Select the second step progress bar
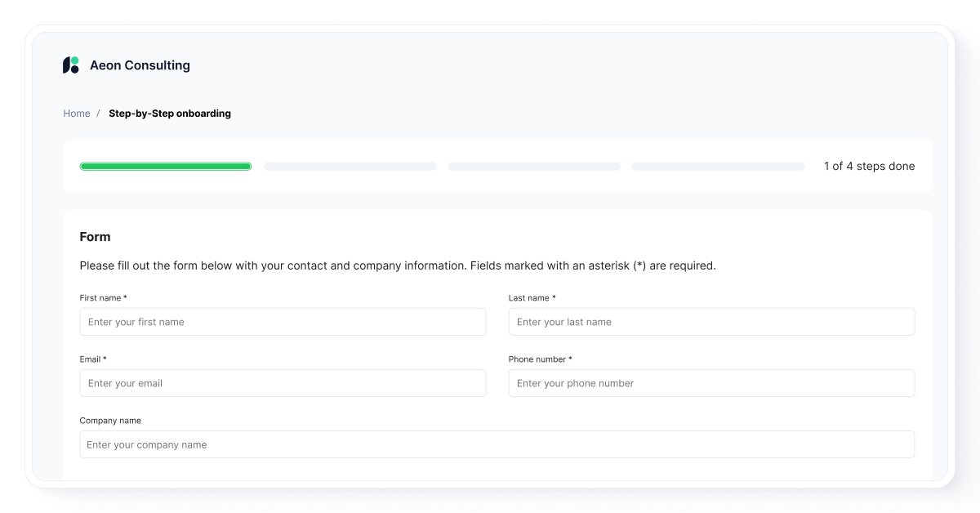This screenshot has height=513, width=980. pyautogui.click(x=350, y=166)
